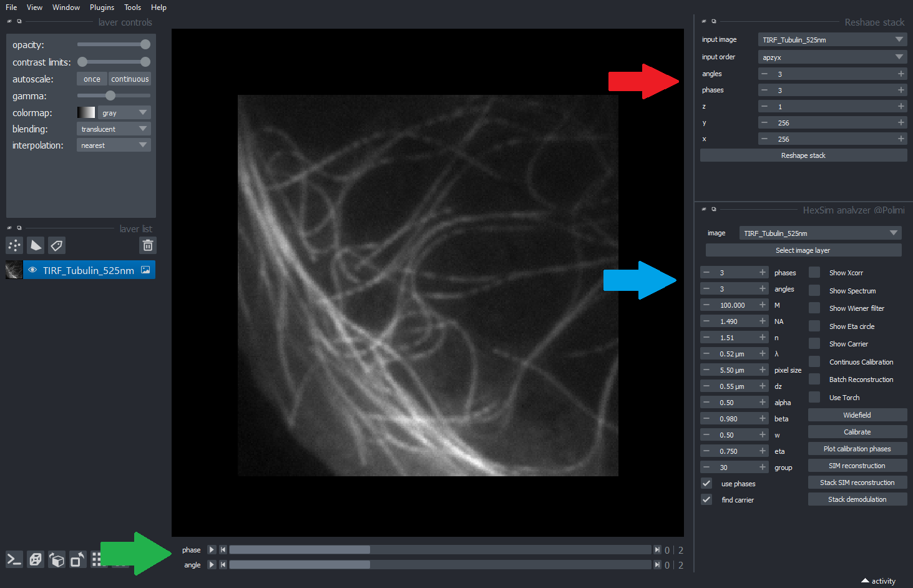
Task: Open the colormap dropdown showing gray
Action: tap(124, 113)
